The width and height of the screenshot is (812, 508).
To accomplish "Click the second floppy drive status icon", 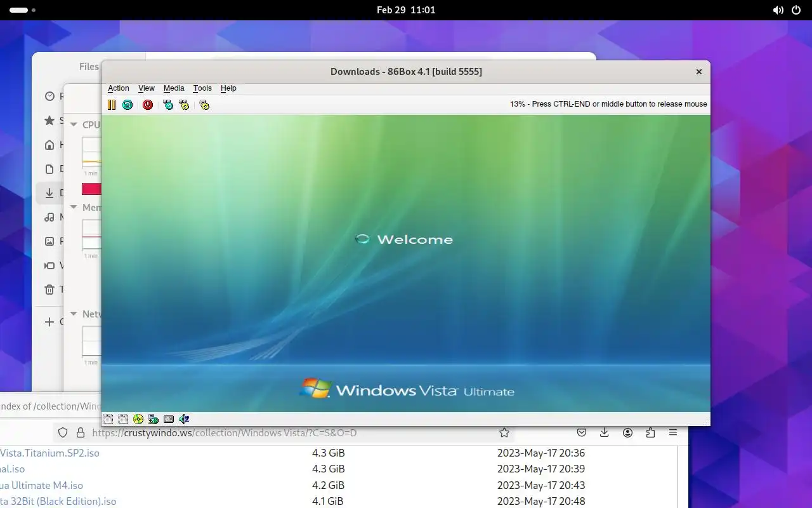I will [123, 419].
